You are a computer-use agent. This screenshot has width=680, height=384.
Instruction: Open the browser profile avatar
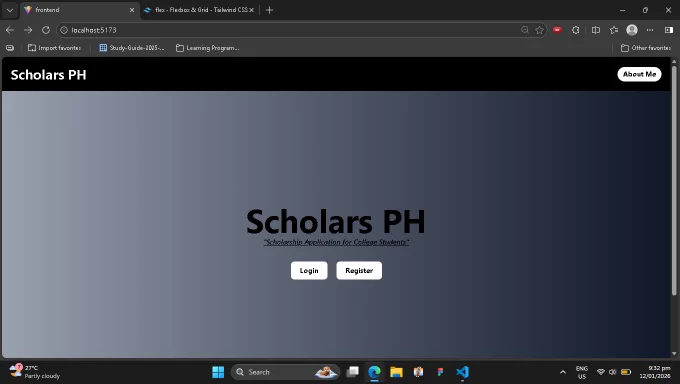[632, 30]
